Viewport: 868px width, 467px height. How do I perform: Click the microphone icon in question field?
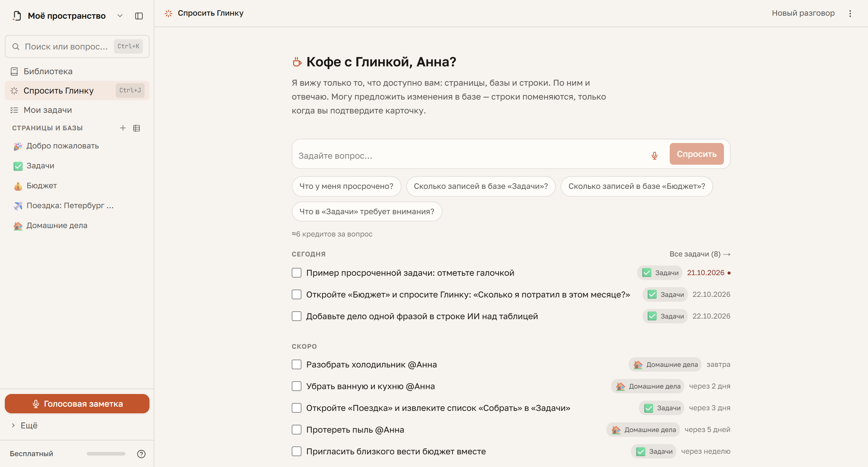pos(654,155)
